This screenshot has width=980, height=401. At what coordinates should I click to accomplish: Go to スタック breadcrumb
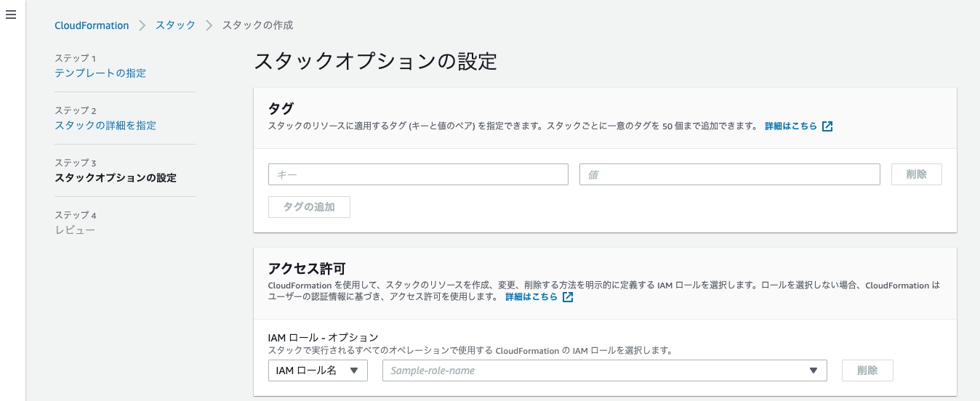click(175, 25)
